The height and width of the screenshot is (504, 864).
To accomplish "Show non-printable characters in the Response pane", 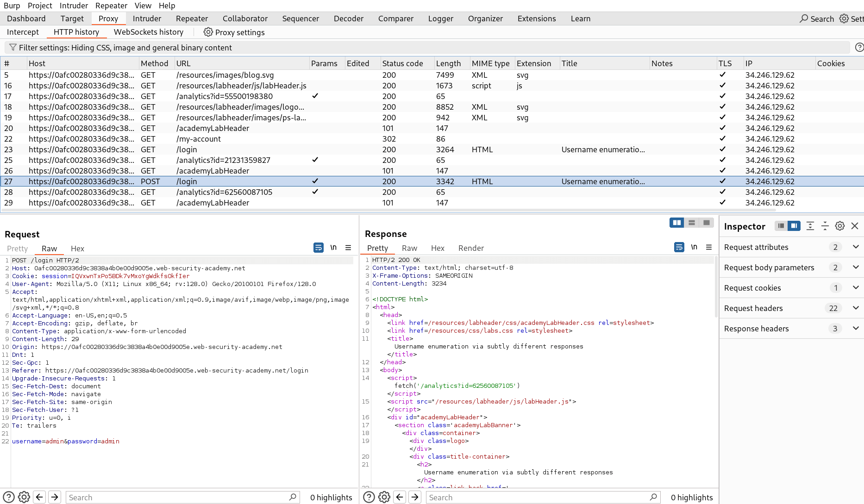I will tap(694, 247).
